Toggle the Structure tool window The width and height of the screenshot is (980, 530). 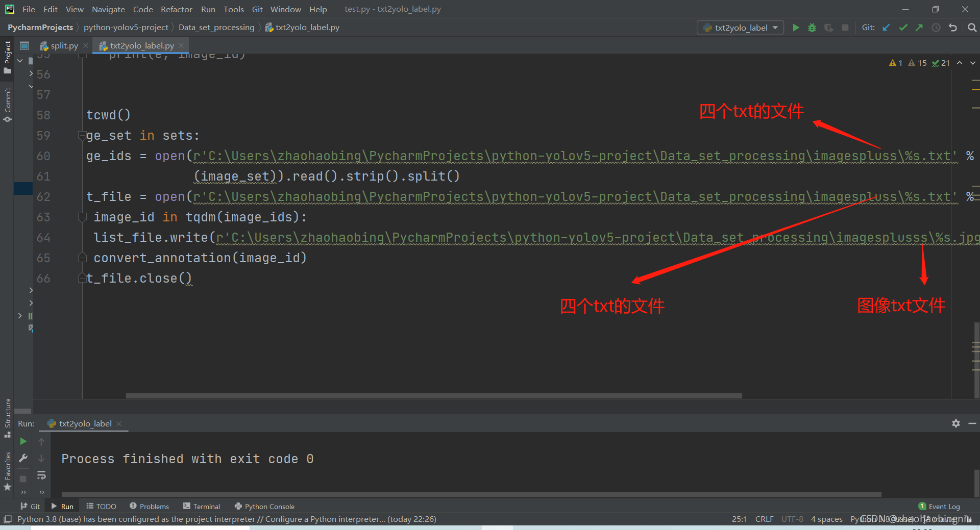pyautogui.click(x=7, y=418)
